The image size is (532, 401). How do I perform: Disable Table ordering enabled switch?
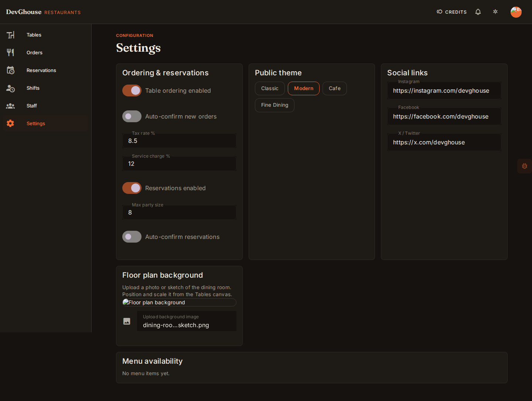click(132, 90)
